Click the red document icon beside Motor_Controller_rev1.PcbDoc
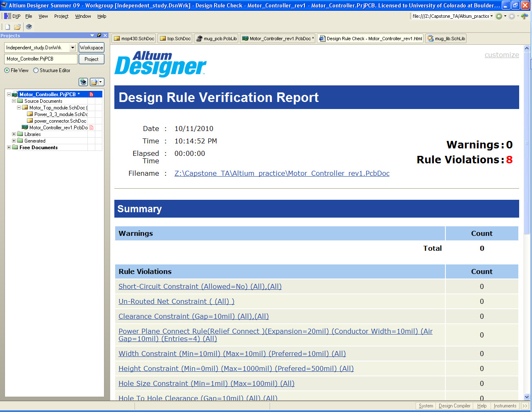 [91, 128]
